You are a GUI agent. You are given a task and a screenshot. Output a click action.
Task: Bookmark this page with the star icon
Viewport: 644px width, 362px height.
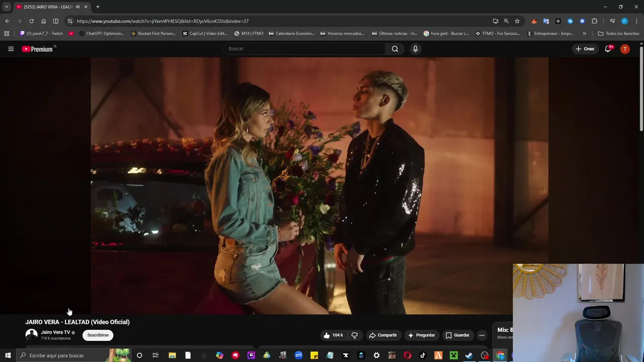click(x=517, y=21)
